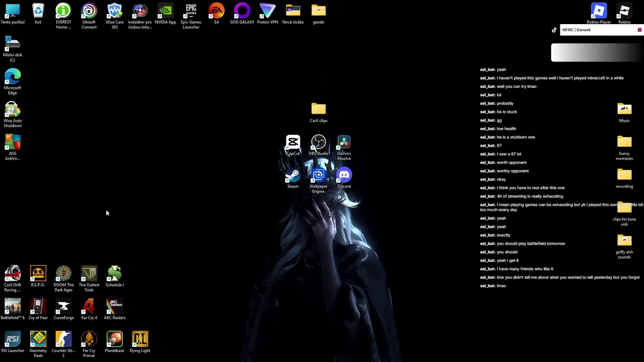This screenshot has width=644, height=362.
Task: Launch Planetbase game
Action: 115,342
